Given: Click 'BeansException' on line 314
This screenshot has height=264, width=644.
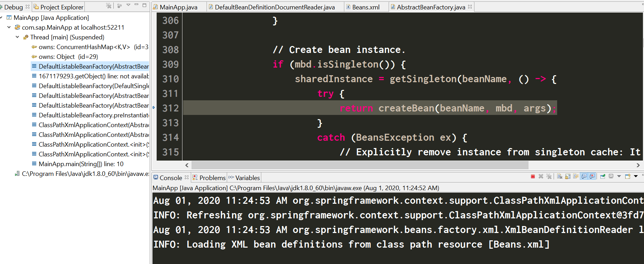Looking at the screenshot, I should [x=395, y=138].
